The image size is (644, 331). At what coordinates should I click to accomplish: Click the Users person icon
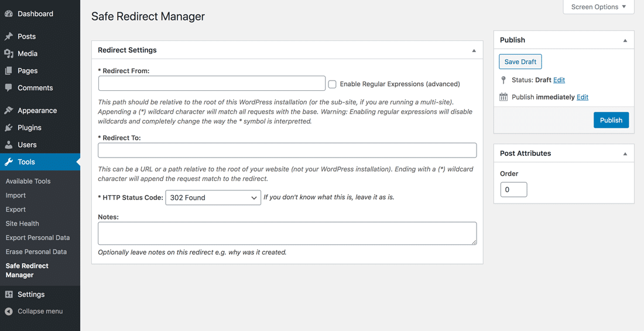click(x=9, y=145)
